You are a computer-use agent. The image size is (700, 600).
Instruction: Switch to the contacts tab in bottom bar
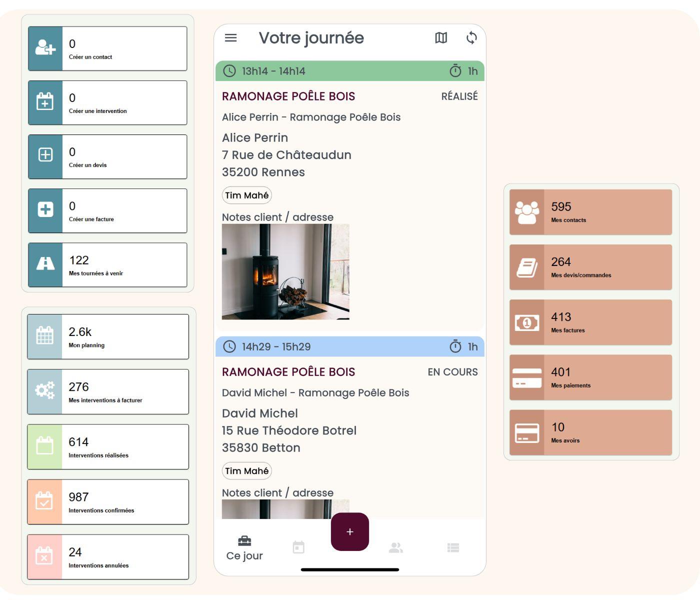tap(396, 548)
